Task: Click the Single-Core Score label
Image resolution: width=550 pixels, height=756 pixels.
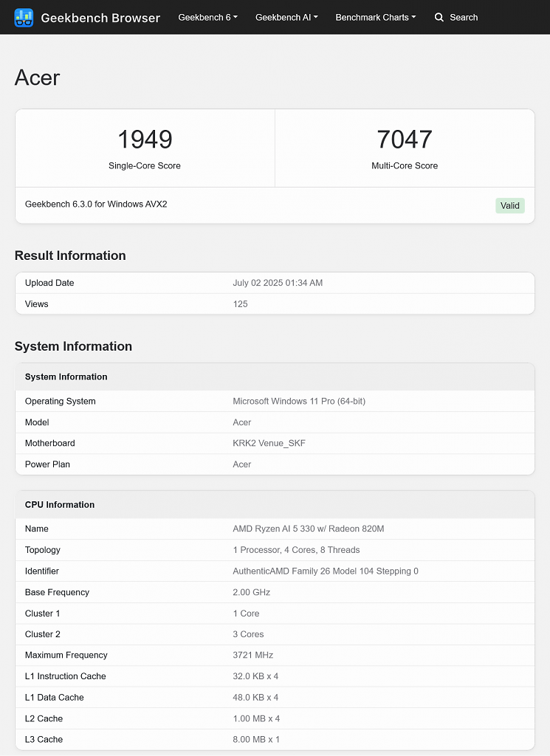Action: pos(145,166)
